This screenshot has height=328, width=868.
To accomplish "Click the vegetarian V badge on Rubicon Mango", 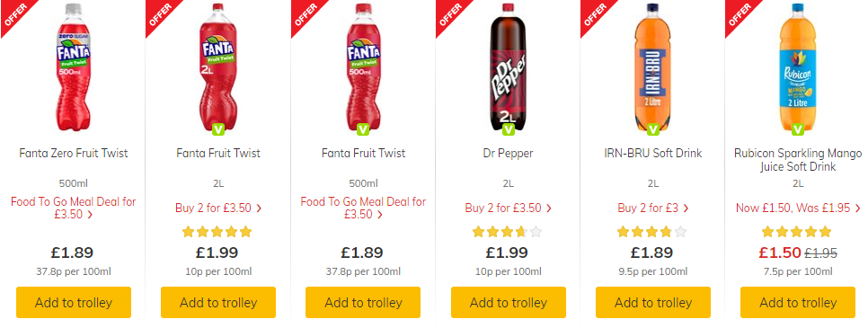I will 798,129.
